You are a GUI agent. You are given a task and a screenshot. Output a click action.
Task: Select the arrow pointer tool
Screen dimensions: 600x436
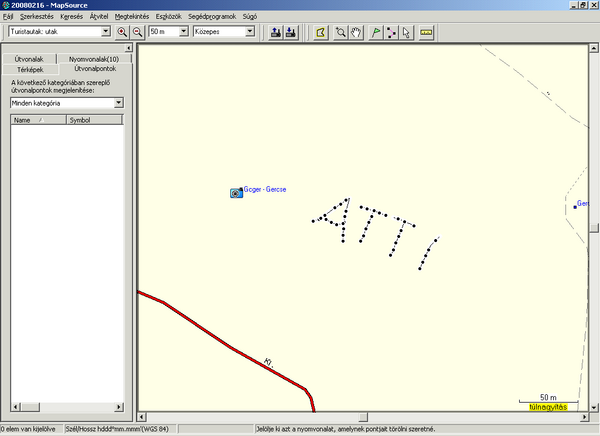pos(406,32)
